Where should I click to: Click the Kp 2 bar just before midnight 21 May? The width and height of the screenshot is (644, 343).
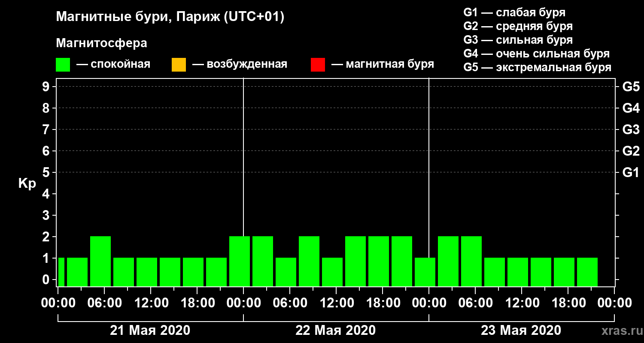240,261
